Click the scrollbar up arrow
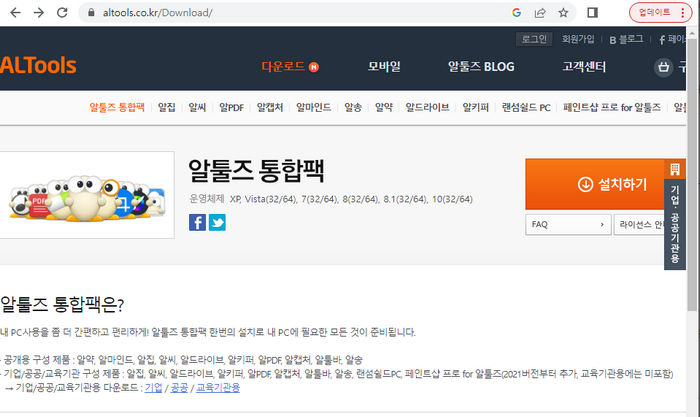This screenshot has height=417, width=700. pos(692,33)
